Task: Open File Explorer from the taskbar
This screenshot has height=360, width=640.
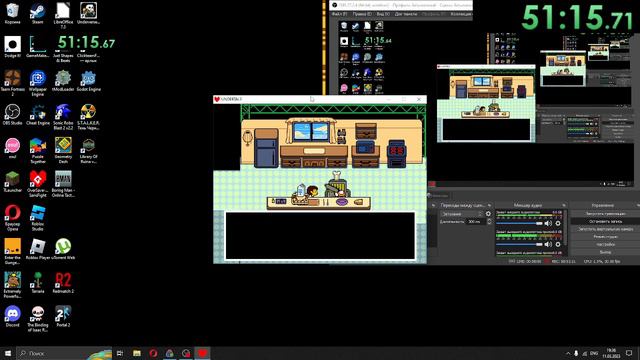Action: click(x=137, y=353)
